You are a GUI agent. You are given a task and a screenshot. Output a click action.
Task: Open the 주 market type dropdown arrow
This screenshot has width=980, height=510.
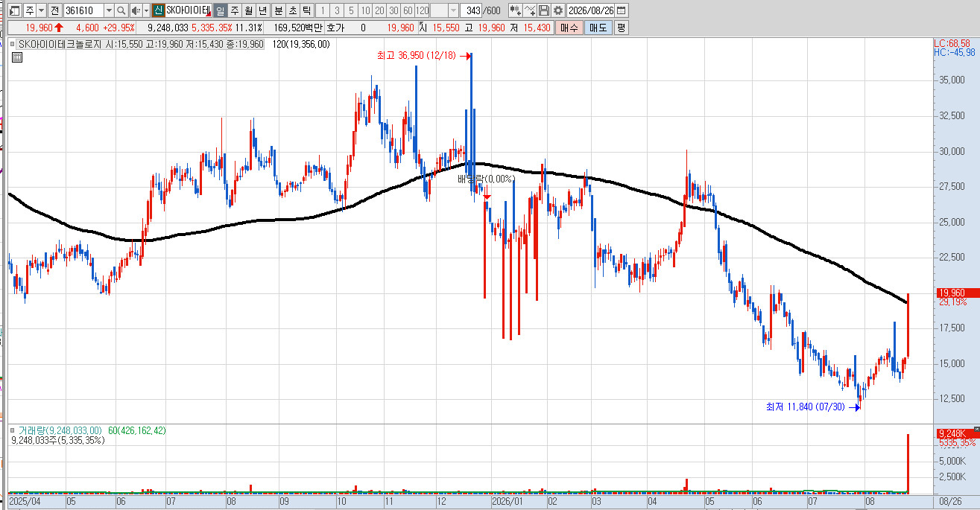click(x=40, y=10)
